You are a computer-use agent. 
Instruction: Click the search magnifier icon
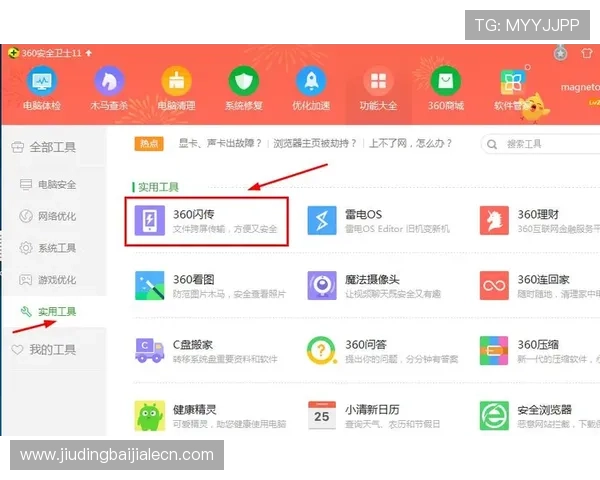pos(492,144)
